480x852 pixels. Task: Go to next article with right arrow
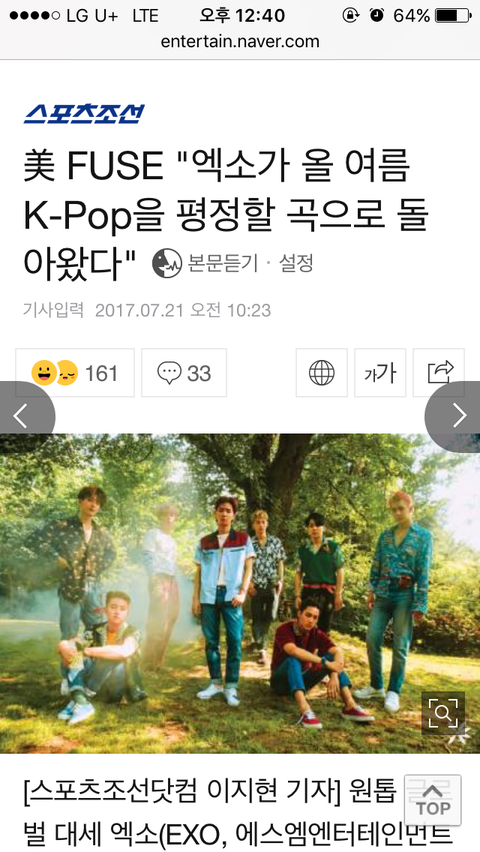(x=453, y=416)
